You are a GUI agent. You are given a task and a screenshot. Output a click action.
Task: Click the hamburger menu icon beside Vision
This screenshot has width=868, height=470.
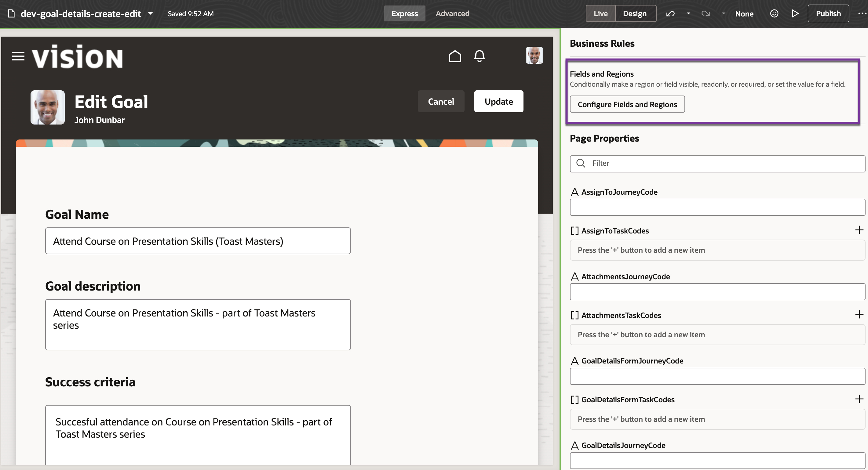coord(18,56)
